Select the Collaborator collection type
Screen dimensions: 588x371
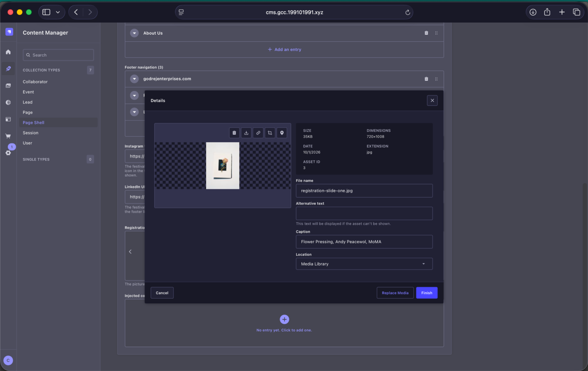35,82
